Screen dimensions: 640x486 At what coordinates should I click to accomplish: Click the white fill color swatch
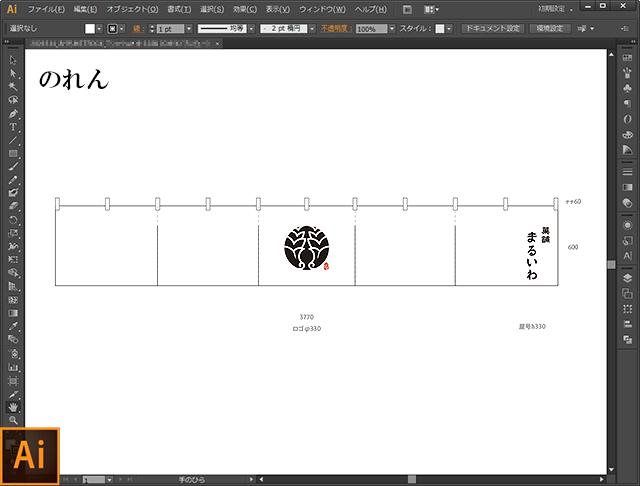tap(90, 29)
